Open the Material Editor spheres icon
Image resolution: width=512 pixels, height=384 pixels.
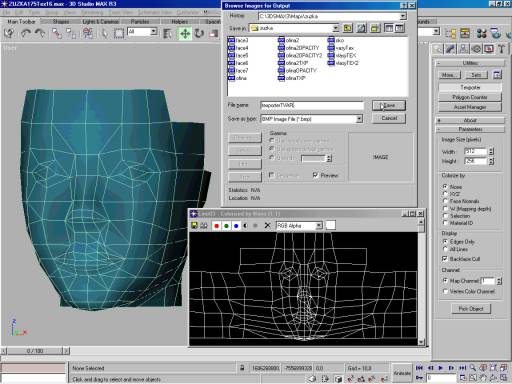coord(481,33)
